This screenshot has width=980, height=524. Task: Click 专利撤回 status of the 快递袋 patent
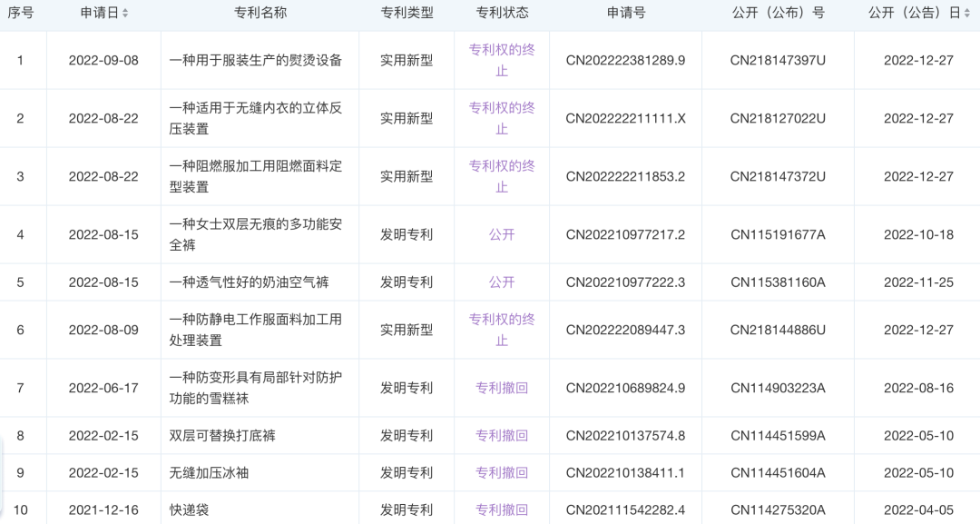pos(501,509)
